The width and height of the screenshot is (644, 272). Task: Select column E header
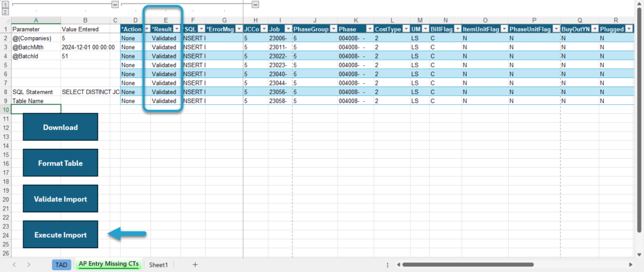point(165,20)
